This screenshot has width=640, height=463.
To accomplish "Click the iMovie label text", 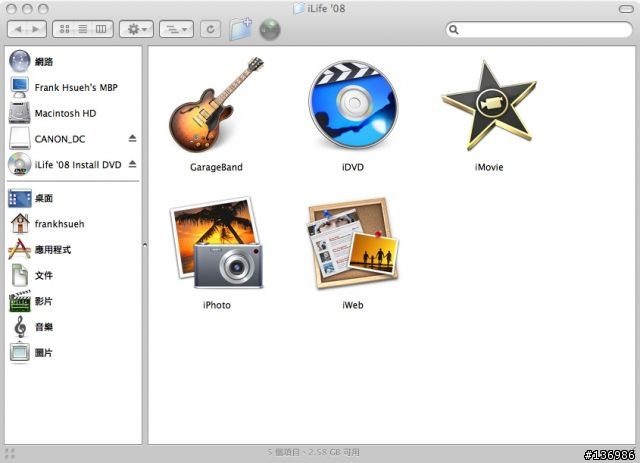I will tap(489, 167).
